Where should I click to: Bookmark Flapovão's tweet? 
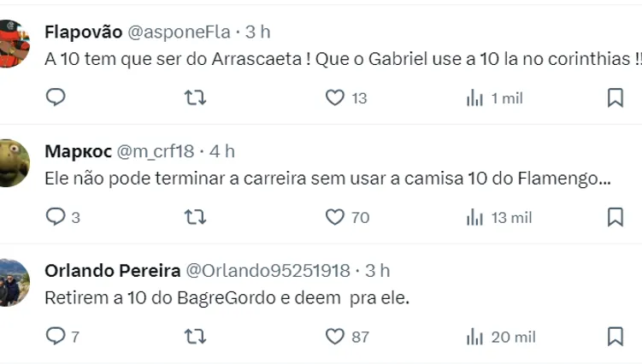(x=615, y=97)
